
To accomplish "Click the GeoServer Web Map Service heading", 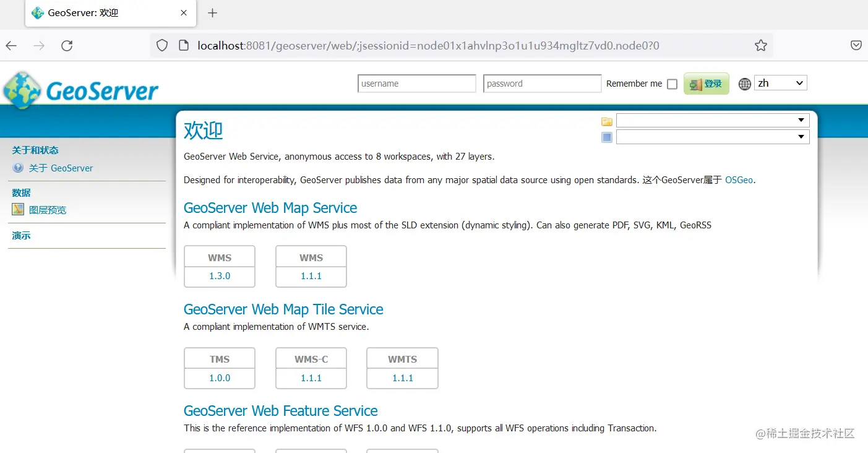I will click(x=270, y=208).
